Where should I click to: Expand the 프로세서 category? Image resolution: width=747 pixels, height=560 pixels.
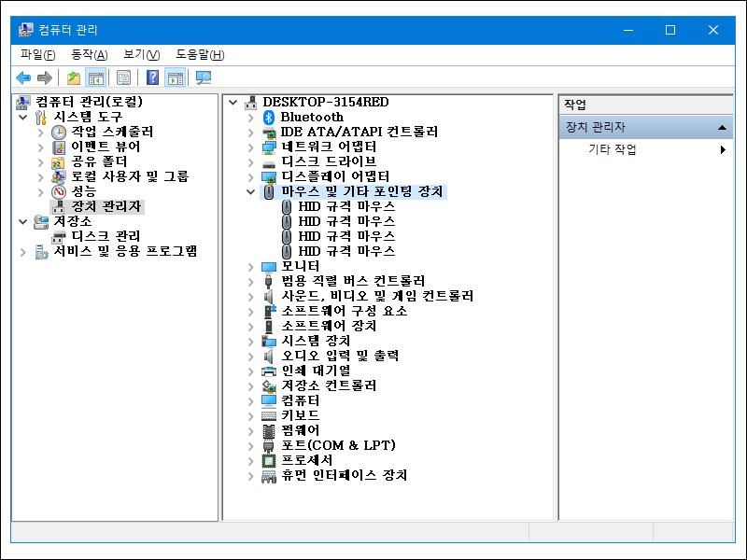click(x=251, y=460)
